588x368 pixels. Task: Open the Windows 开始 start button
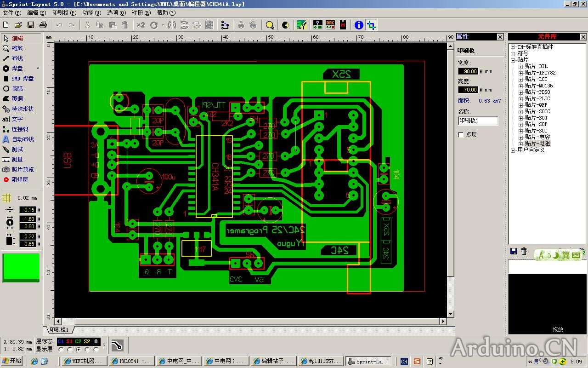point(12,361)
